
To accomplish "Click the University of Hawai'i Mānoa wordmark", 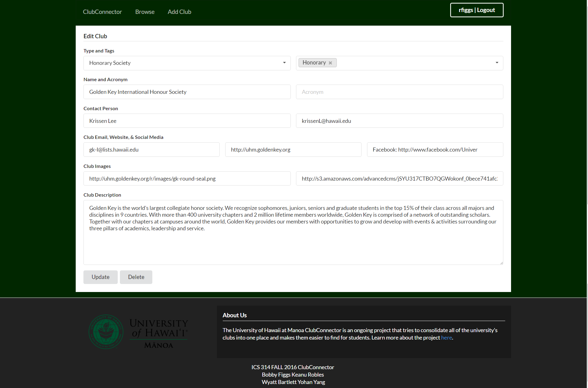I will (159, 333).
